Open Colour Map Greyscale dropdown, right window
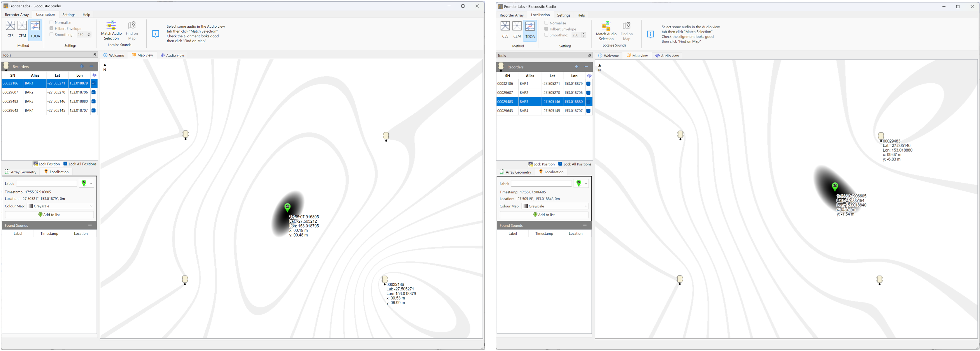 point(555,206)
